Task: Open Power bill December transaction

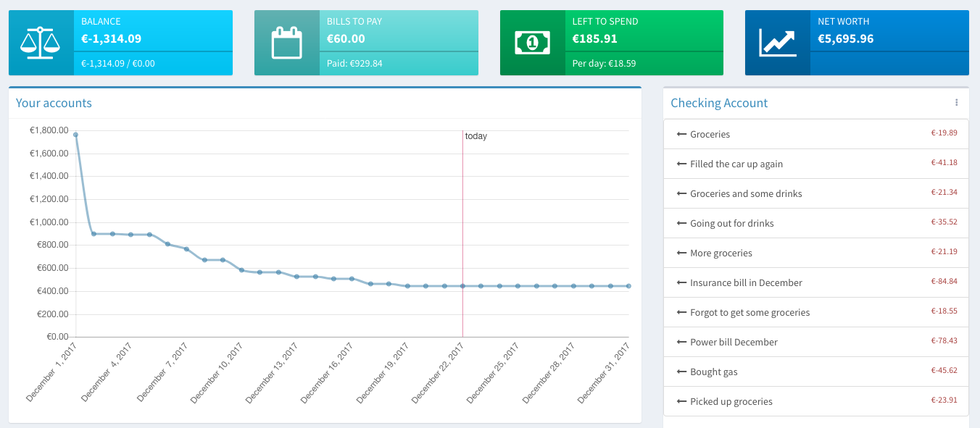Action: (734, 343)
